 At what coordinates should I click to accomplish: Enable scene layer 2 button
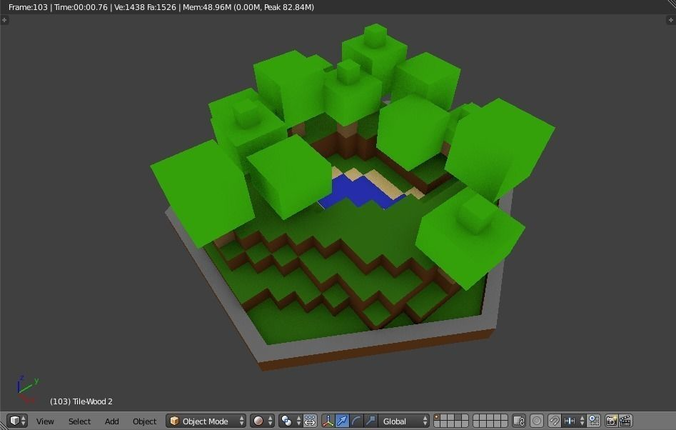pos(444,417)
